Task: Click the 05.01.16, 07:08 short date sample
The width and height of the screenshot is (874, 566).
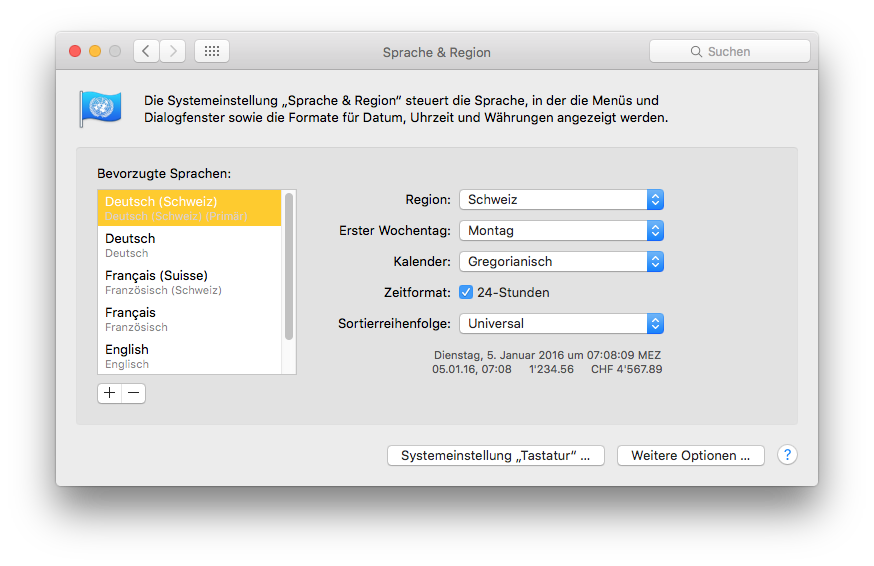Action: pos(472,369)
